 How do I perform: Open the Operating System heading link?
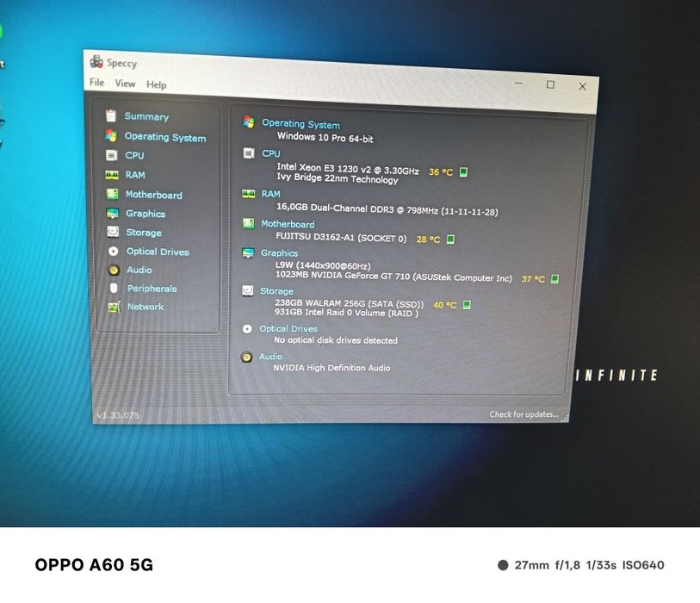300,124
